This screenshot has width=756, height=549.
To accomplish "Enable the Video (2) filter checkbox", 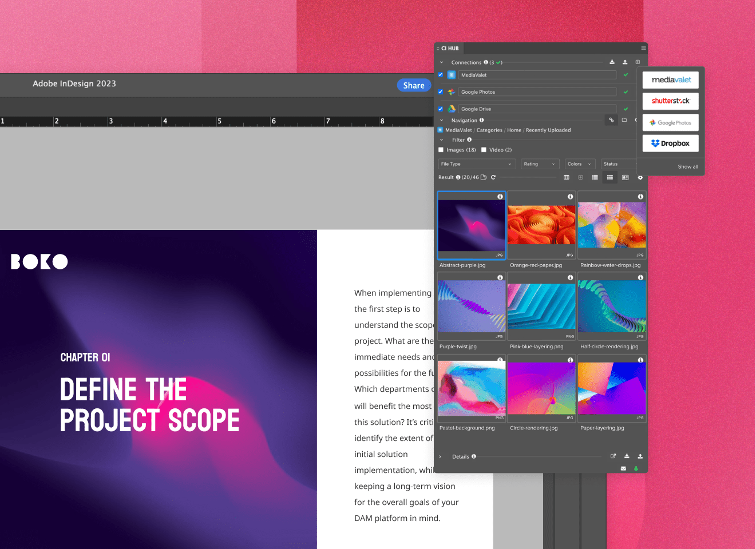I will 484,150.
